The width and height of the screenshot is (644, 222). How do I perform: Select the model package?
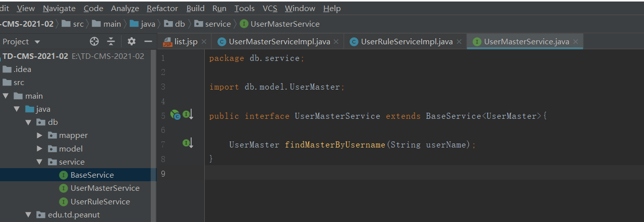click(71, 149)
